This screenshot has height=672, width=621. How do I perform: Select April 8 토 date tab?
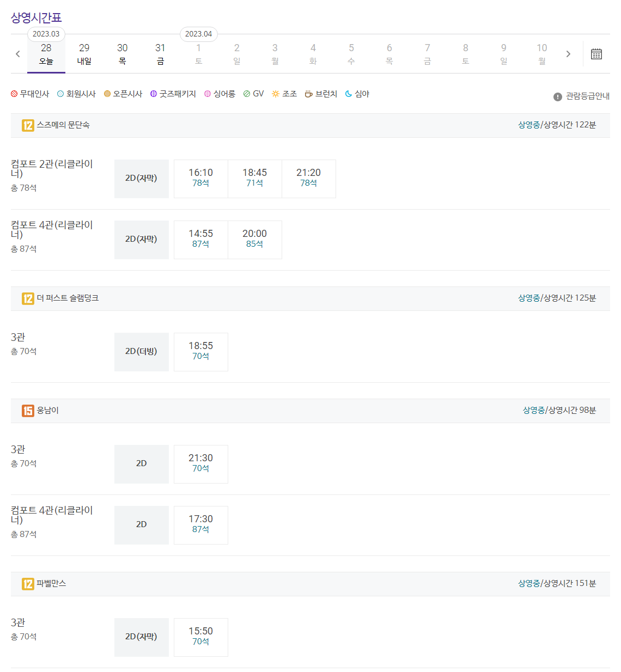[466, 54]
